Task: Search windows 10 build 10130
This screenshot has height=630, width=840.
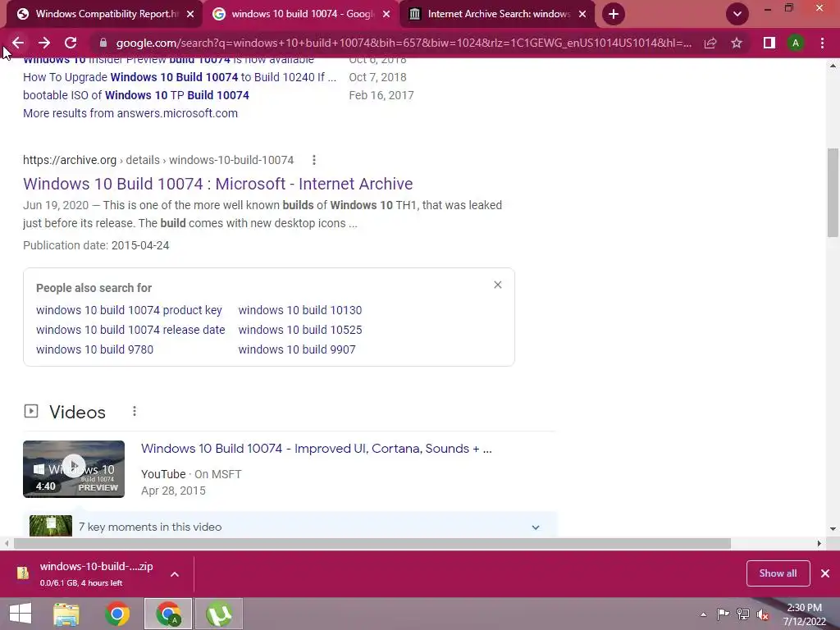Action: tap(300, 310)
